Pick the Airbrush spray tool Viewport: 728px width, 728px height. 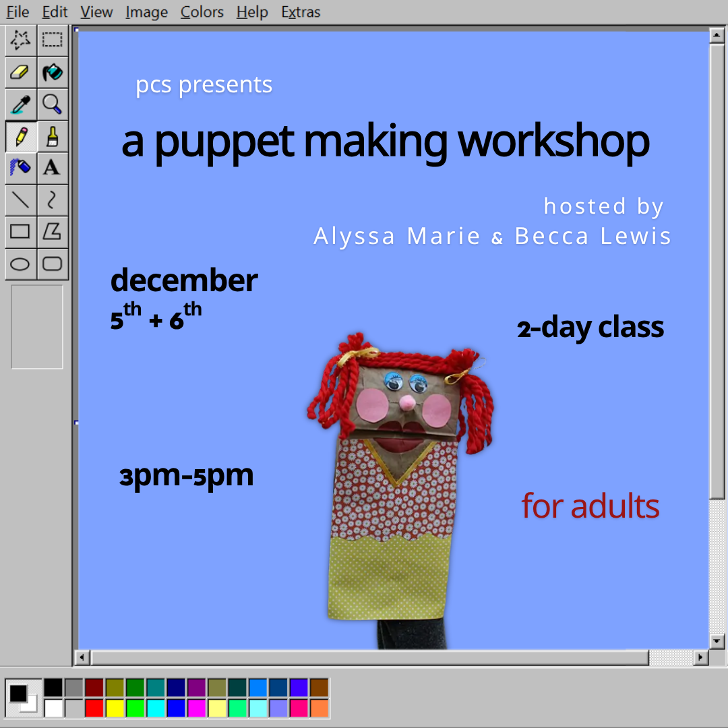pos(21,168)
